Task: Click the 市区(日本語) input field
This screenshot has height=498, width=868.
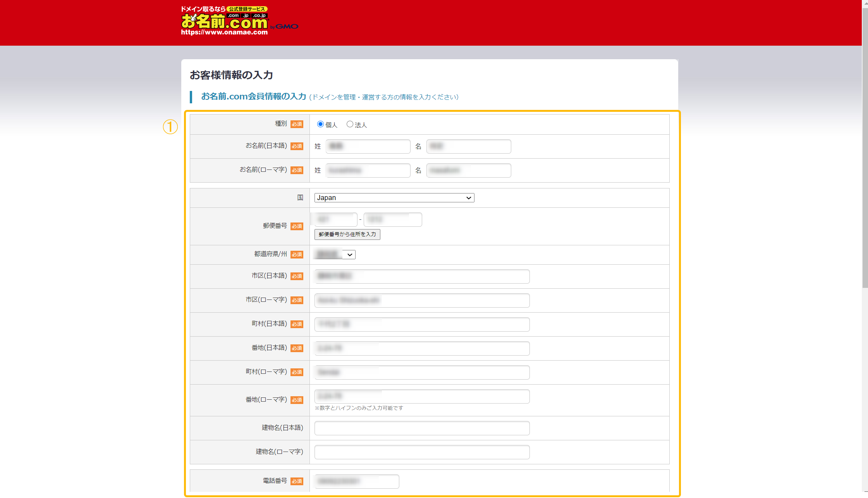Action: coord(422,276)
